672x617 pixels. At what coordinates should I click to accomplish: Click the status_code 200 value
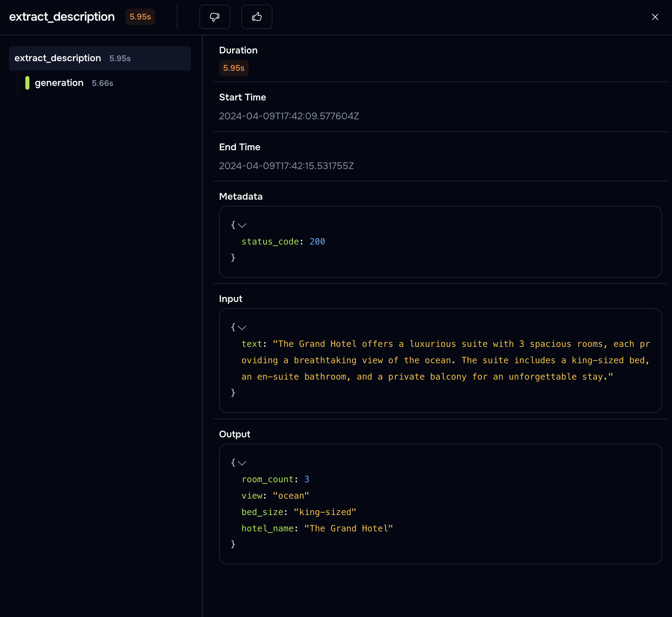click(x=317, y=241)
